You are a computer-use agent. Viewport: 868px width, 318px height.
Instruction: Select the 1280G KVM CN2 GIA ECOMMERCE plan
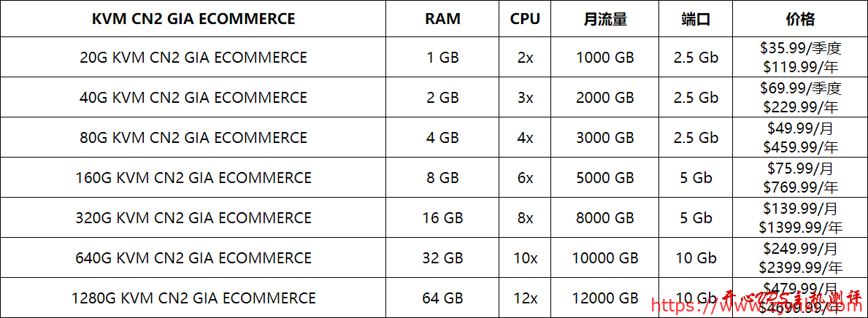pyautogui.click(x=193, y=298)
